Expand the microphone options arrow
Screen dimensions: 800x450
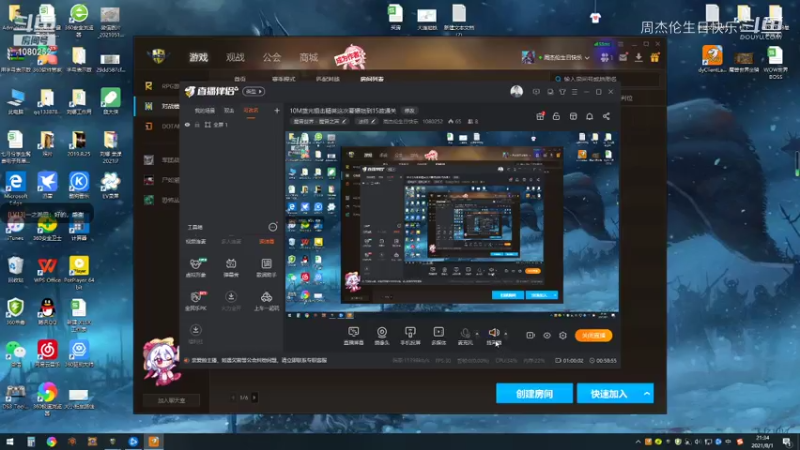477,334
